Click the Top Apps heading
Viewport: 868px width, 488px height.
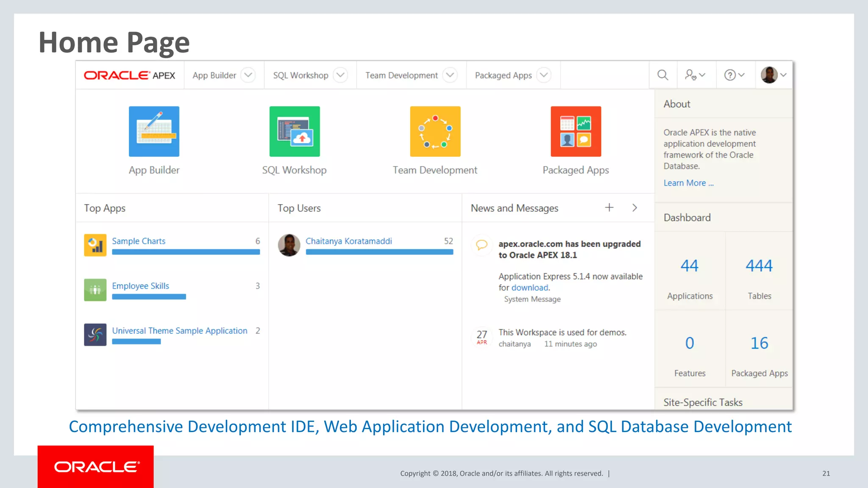[105, 208]
